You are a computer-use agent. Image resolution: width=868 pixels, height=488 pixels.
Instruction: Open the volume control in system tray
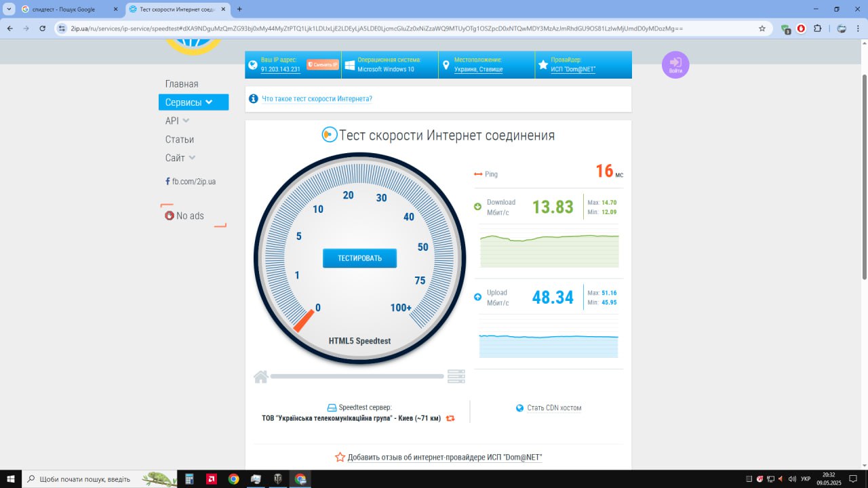pyautogui.click(x=792, y=479)
